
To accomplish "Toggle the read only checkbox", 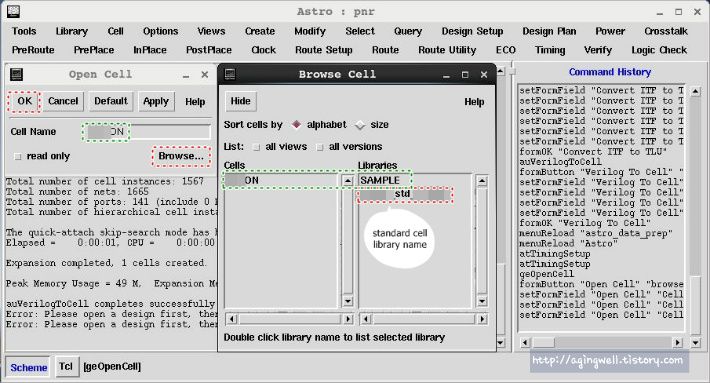I will pyautogui.click(x=18, y=157).
